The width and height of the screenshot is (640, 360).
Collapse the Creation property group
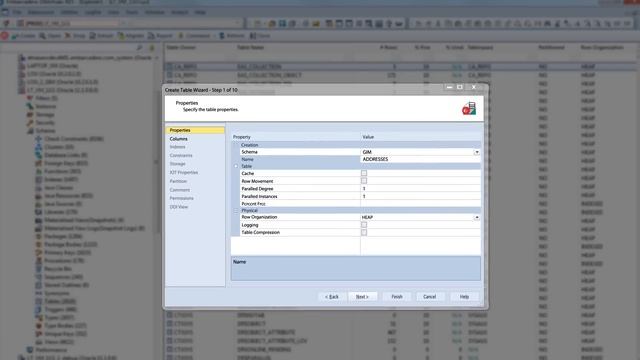click(x=236, y=145)
